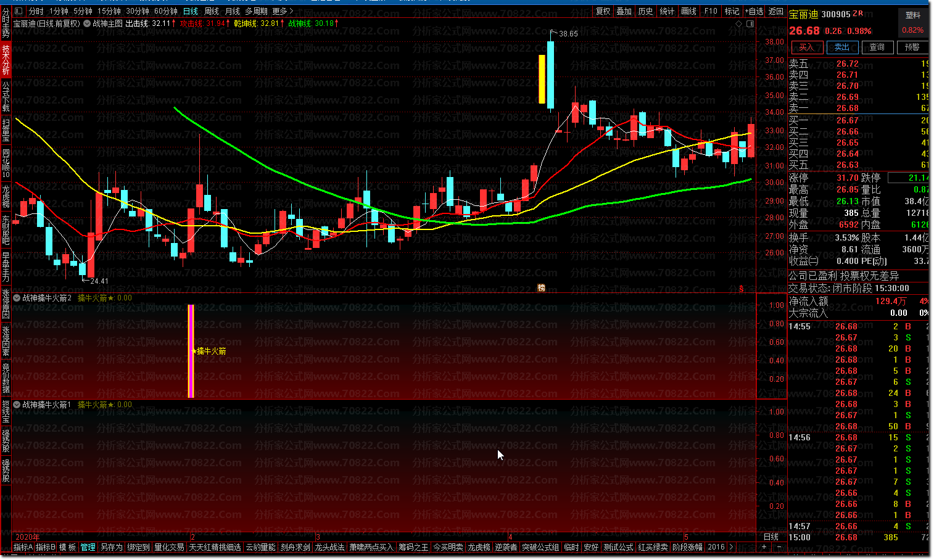Viewport: 934px width, 560px height.
Task: Select 阶段涨幅 indicator tab
Action: coord(687,547)
